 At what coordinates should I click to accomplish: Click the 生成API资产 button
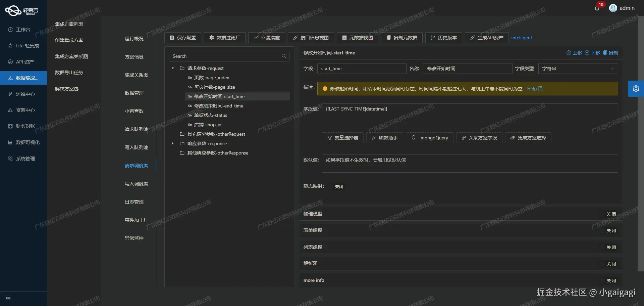click(x=487, y=38)
